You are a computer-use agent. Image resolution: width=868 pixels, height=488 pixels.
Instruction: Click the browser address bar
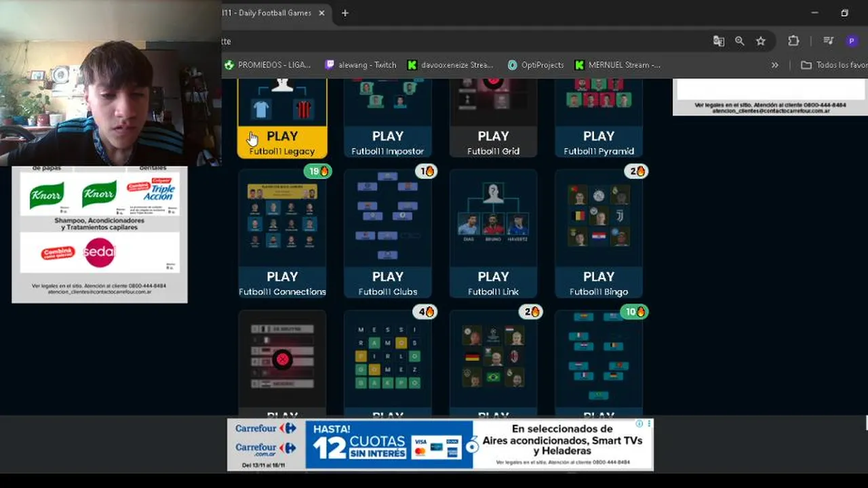click(x=461, y=41)
